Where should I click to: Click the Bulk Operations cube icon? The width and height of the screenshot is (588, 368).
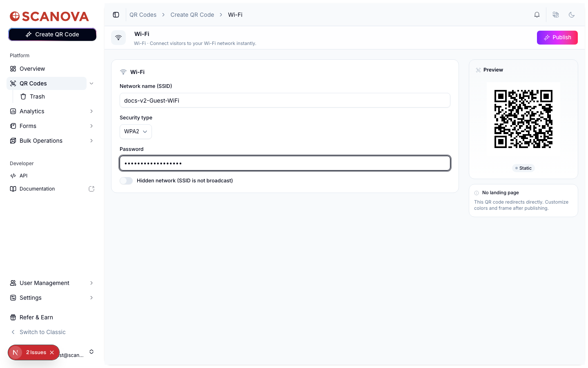point(13,141)
